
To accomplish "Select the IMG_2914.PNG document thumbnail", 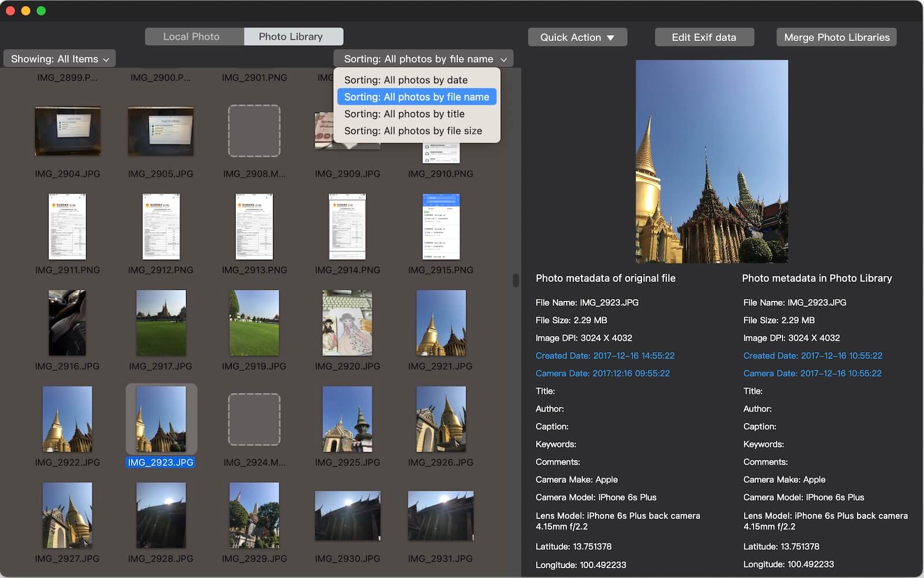I will point(347,226).
